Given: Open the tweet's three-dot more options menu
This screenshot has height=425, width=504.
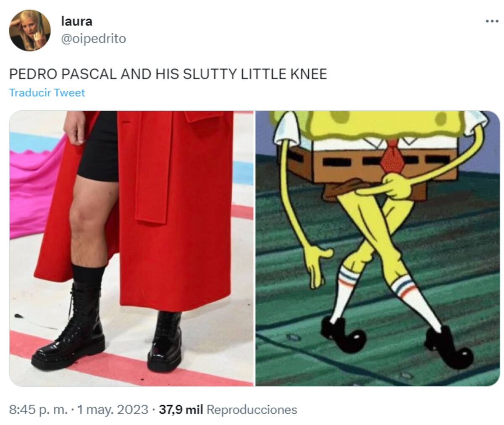Looking at the screenshot, I should [491, 21].
